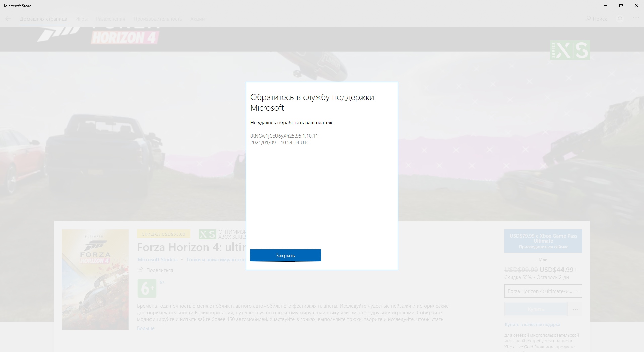This screenshot has width=644, height=352.
Task: Click the error code 8tNGw1jCcU6yXh25.95.1.10.11 text
Action: pyautogui.click(x=284, y=136)
